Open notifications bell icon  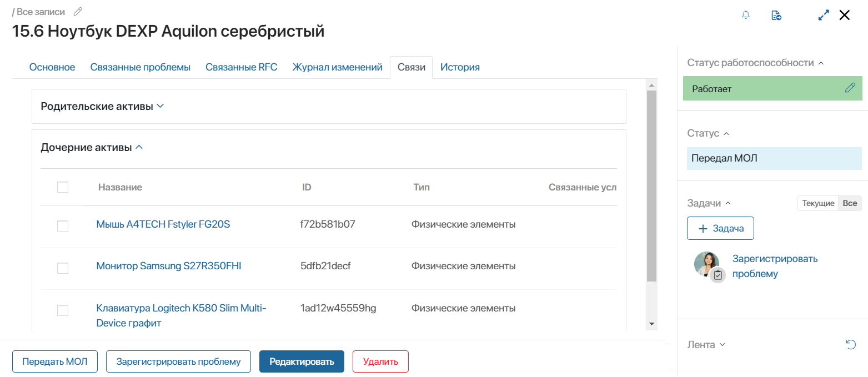(746, 15)
